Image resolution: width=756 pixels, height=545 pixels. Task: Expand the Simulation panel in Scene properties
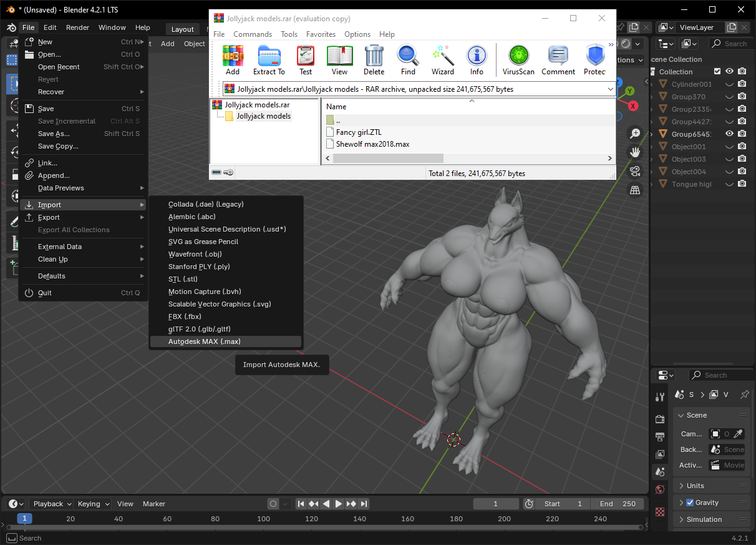(711, 519)
